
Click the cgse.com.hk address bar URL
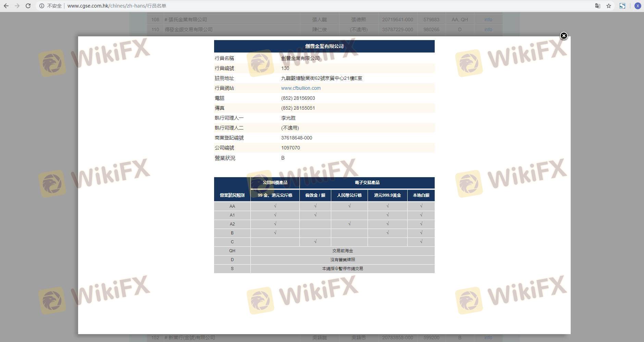[x=116, y=6]
